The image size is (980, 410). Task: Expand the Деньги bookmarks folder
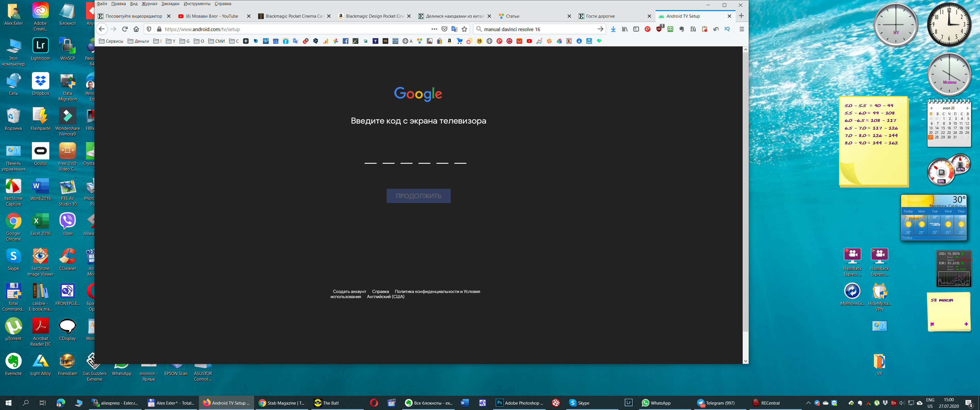(x=138, y=41)
